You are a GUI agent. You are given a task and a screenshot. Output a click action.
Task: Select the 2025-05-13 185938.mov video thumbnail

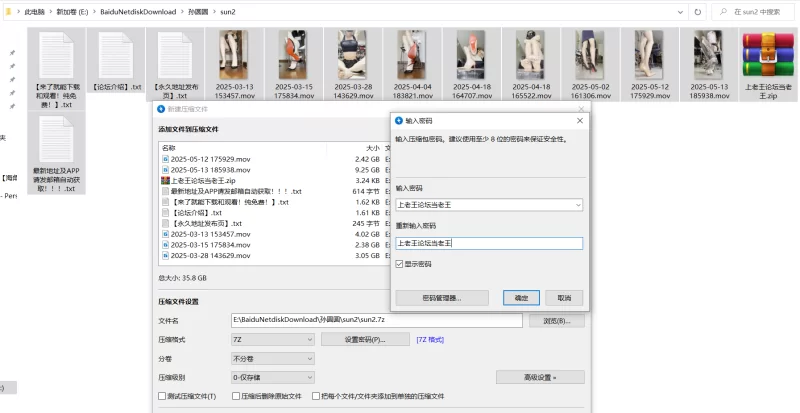tap(708, 55)
